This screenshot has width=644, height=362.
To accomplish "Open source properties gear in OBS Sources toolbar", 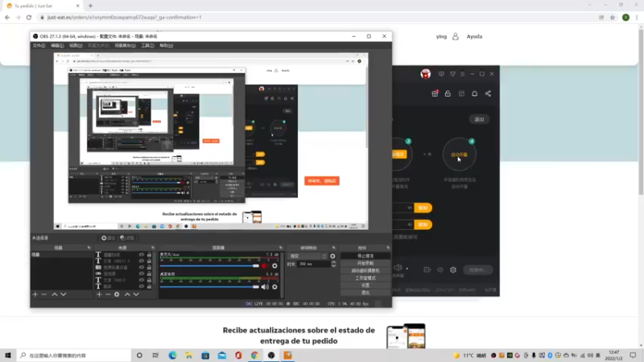I will (117, 294).
